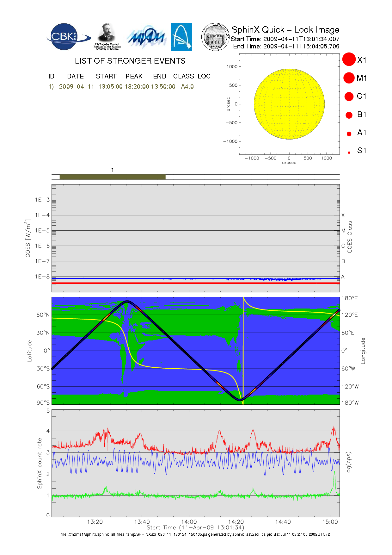Viewport: 392px width, 555px height.
Task: Select the X1 red legend circle
Action: pos(349,59)
